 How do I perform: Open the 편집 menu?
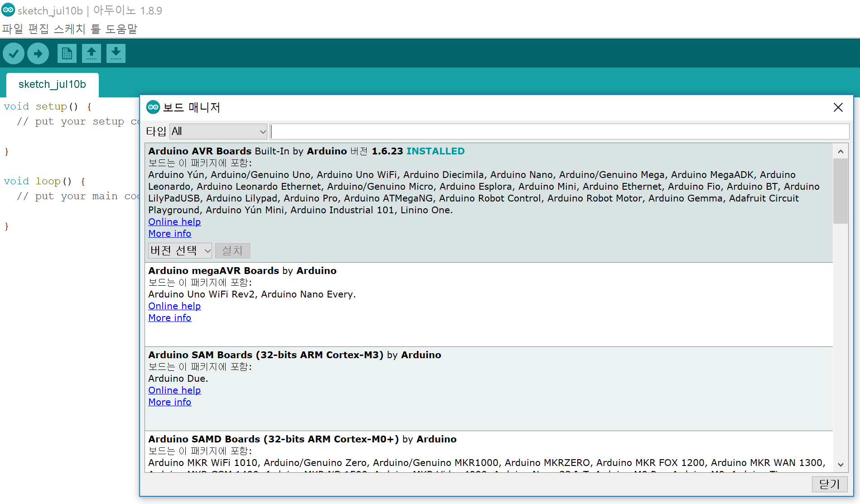click(39, 29)
